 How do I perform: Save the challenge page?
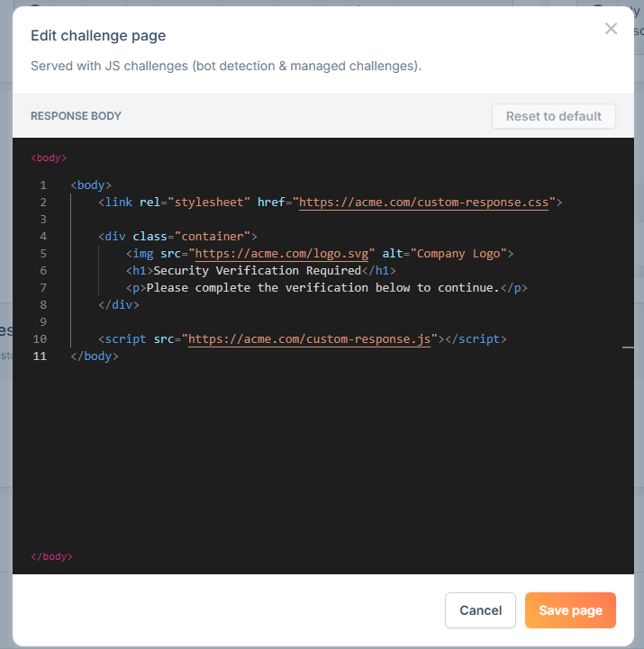point(570,610)
